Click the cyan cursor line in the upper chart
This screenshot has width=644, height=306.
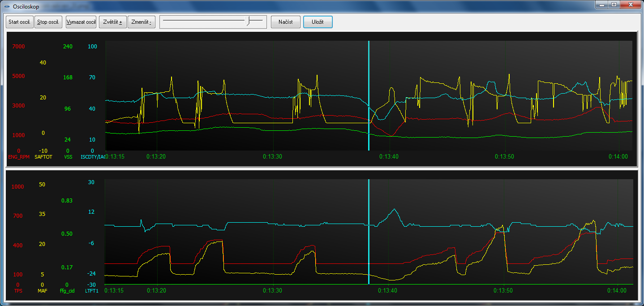(x=369, y=90)
